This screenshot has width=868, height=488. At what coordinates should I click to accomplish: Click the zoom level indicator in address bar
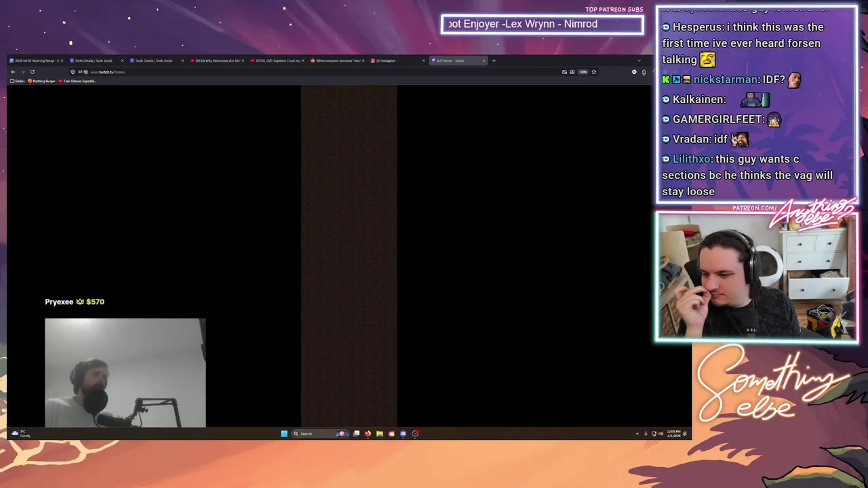click(583, 72)
